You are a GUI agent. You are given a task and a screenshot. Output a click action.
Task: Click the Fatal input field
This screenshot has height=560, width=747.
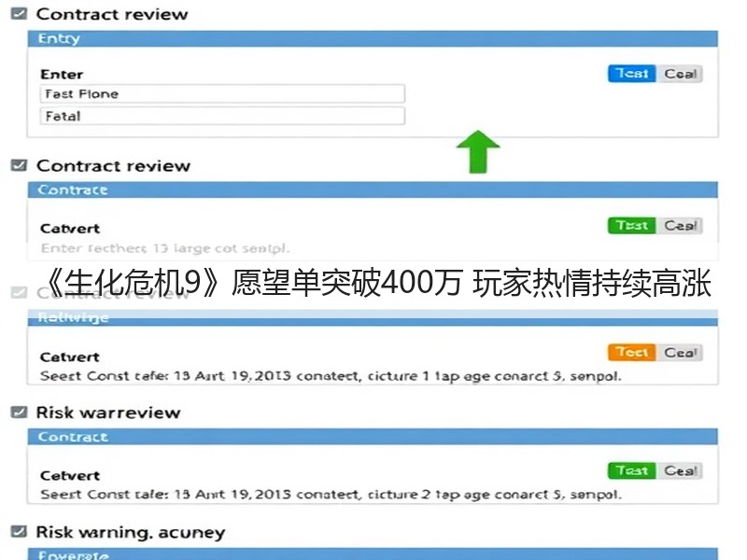point(222,116)
